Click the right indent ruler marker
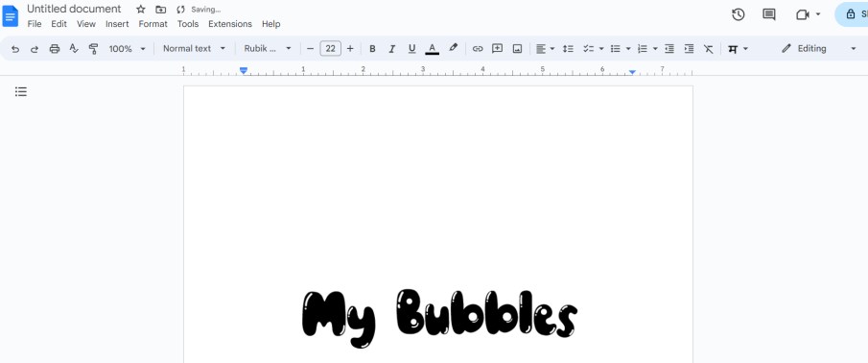Screen dimensions: 868x363 click(x=632, y=71)
